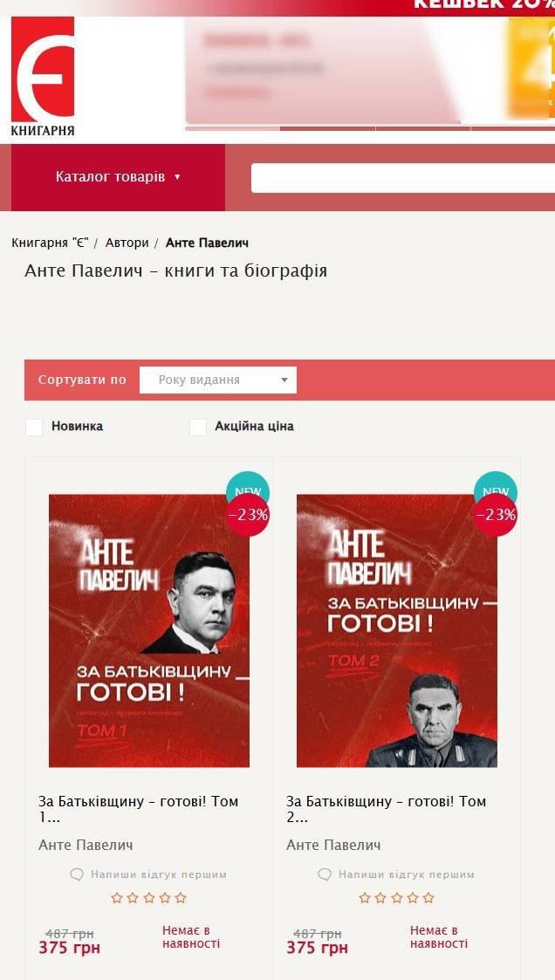Screen dimensions: 555x980
Task: Click the -23% discount badge on Том 1
Action: click(248, 515)
